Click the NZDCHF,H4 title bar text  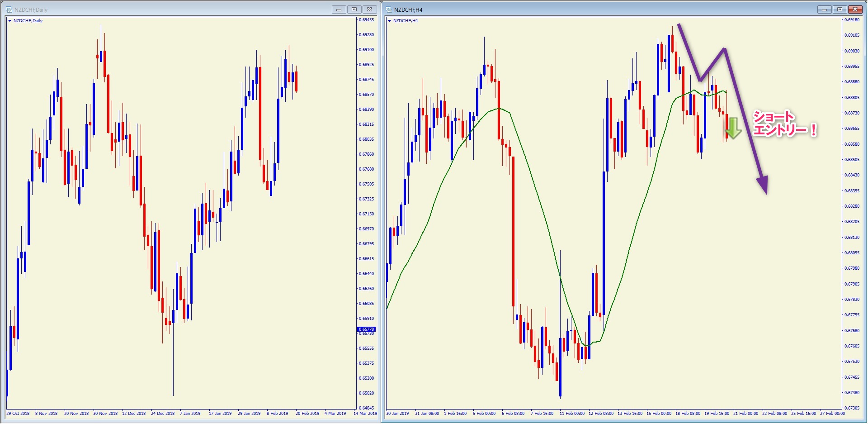pos(408,10)
